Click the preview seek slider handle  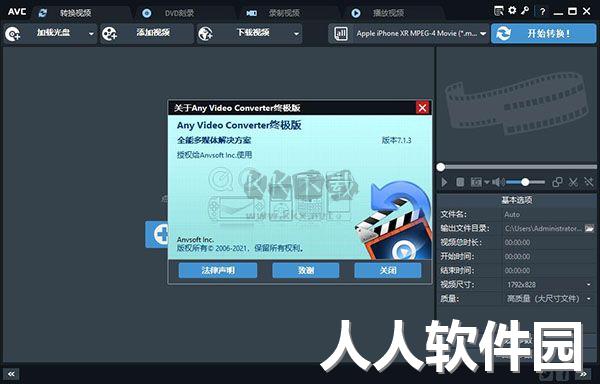tap(441, 167)
